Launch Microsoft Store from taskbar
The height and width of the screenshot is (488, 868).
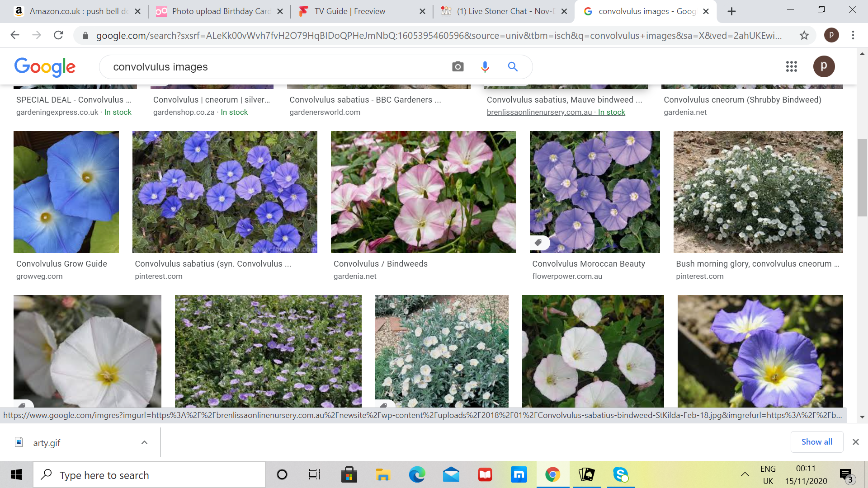click(x=349, y=474)
